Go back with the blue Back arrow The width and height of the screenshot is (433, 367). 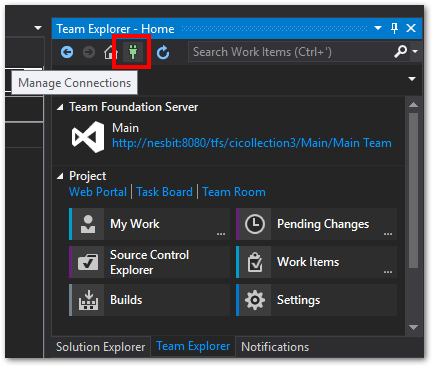(x=67, y=52)
